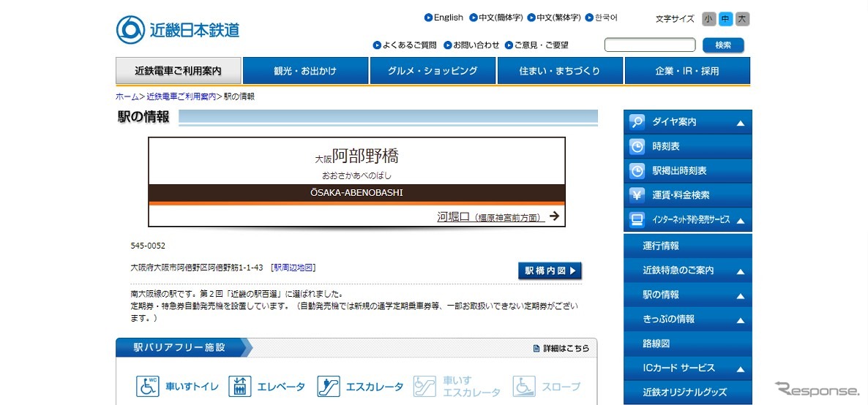This screenshot has width=868, height=405.
Task: Expand the きっぷの情報 sidebar section
Action: coord(741,320)
